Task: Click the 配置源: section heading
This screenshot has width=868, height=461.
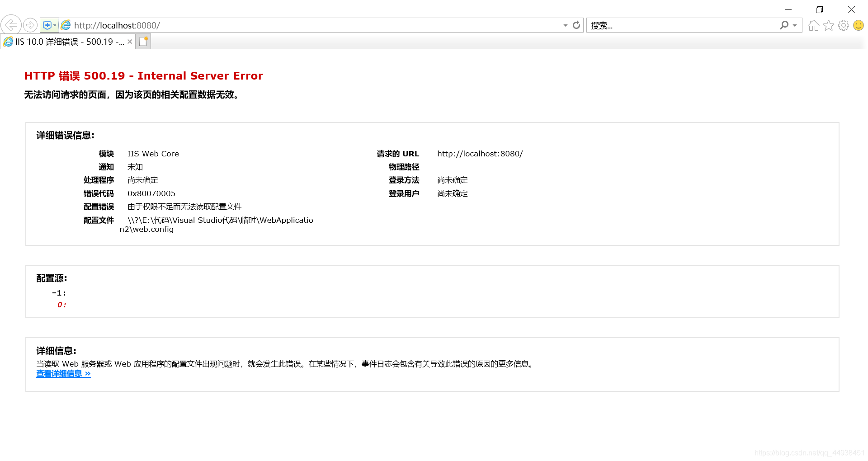Action: 52,278
